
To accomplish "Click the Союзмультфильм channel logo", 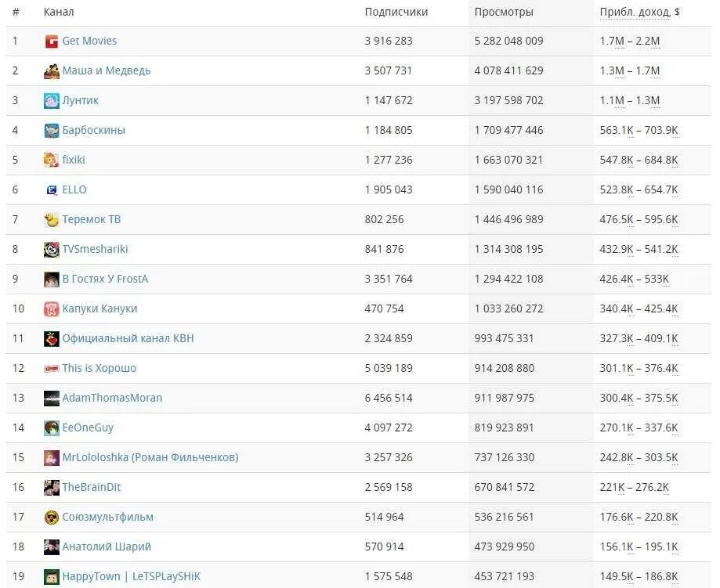I will 52,518.
